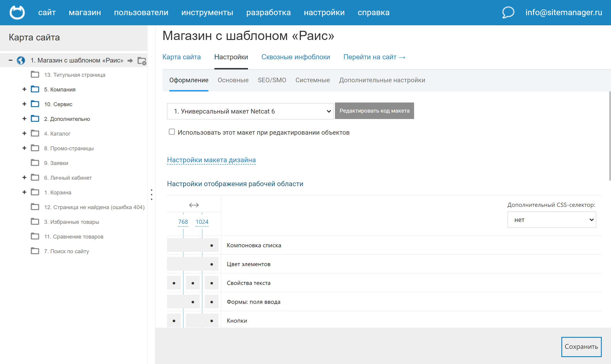This screenshot has width=611, height=364.
Task: Click the globe icon of the site root
Action: click(21, 60)
